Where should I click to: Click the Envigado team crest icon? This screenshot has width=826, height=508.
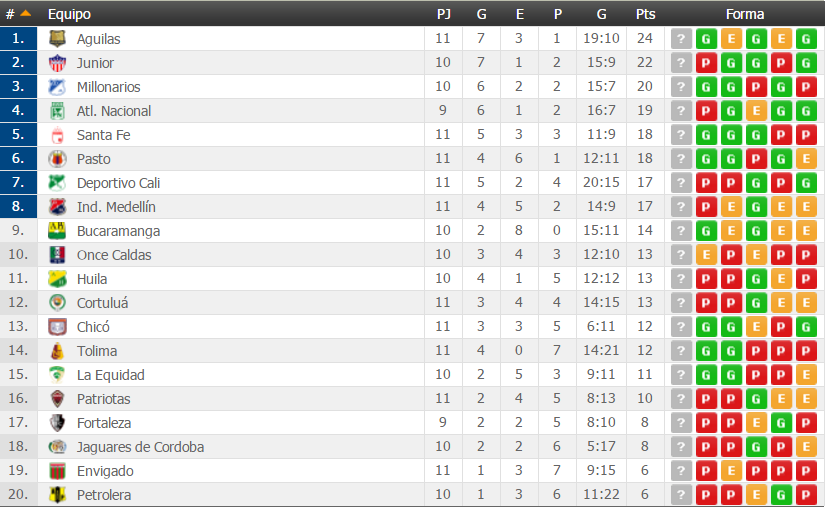[x=57, y=471]
